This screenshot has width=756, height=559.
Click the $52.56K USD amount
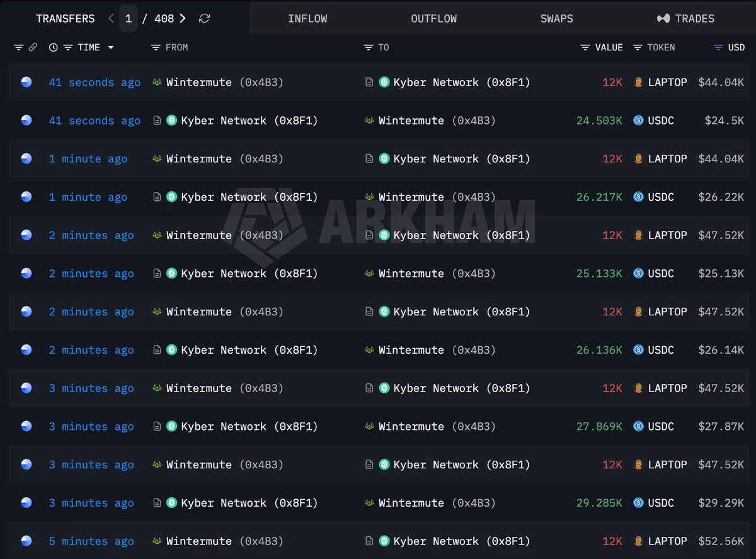point(721,541)
